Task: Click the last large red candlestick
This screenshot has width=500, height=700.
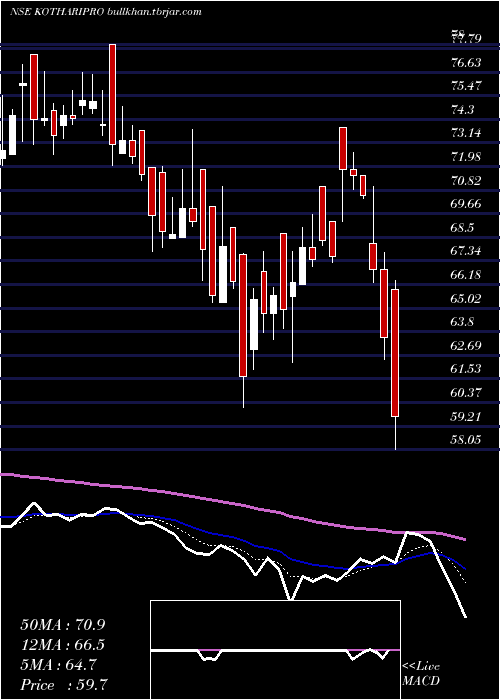Action: click(395, 353)
